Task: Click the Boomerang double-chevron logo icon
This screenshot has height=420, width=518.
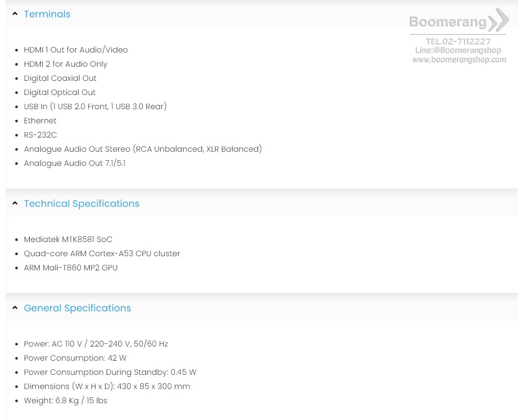Action: pyautogui.click(x=499, y=20)
